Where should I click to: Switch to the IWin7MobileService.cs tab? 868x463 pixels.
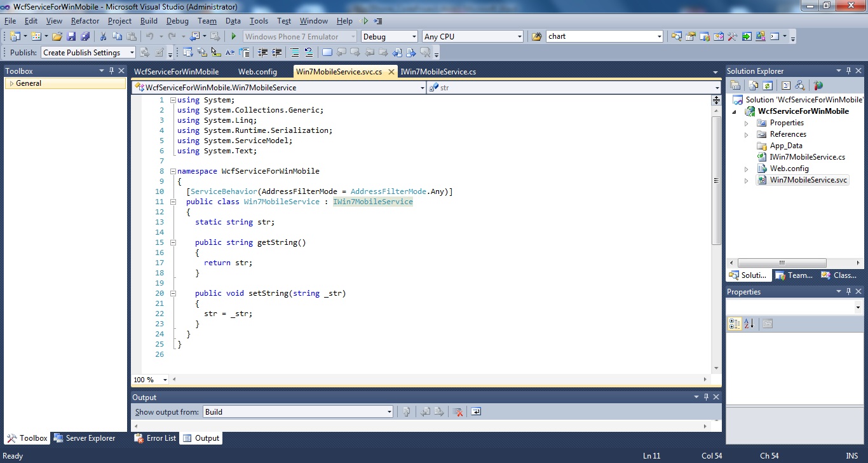click(438, 72)
